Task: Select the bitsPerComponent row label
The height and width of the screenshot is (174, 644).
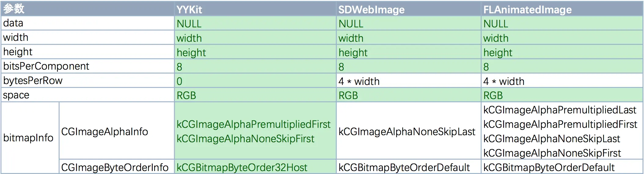Action: coord(87,66)
